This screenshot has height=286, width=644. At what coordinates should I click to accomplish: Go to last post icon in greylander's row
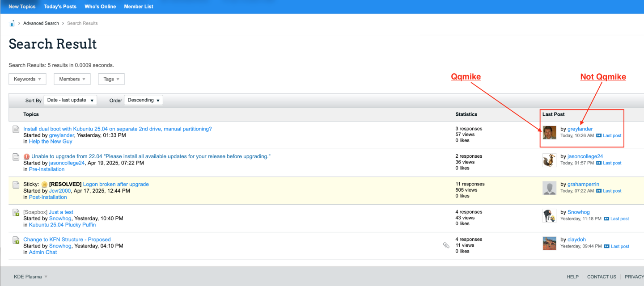[599, 135]
